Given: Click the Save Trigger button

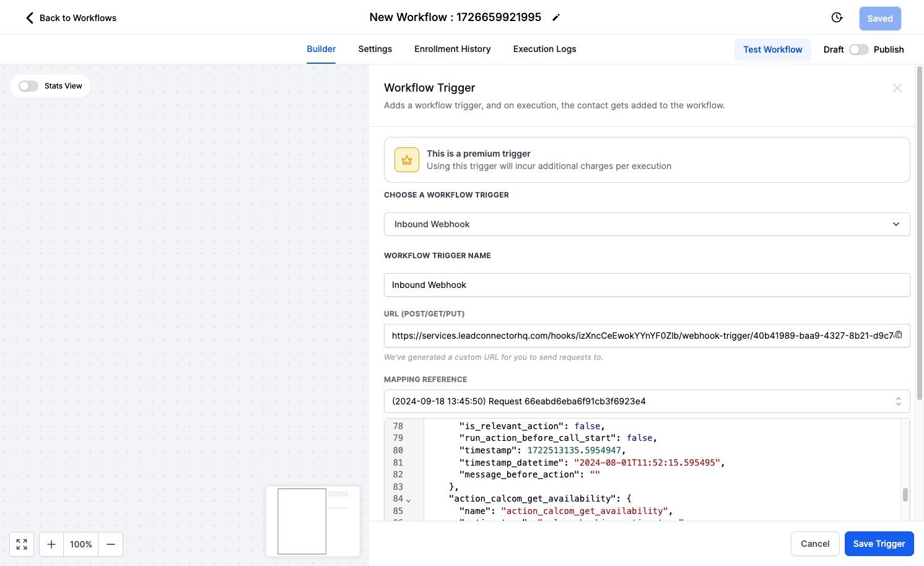Looking at the screenshot, I should click(879, 544).
